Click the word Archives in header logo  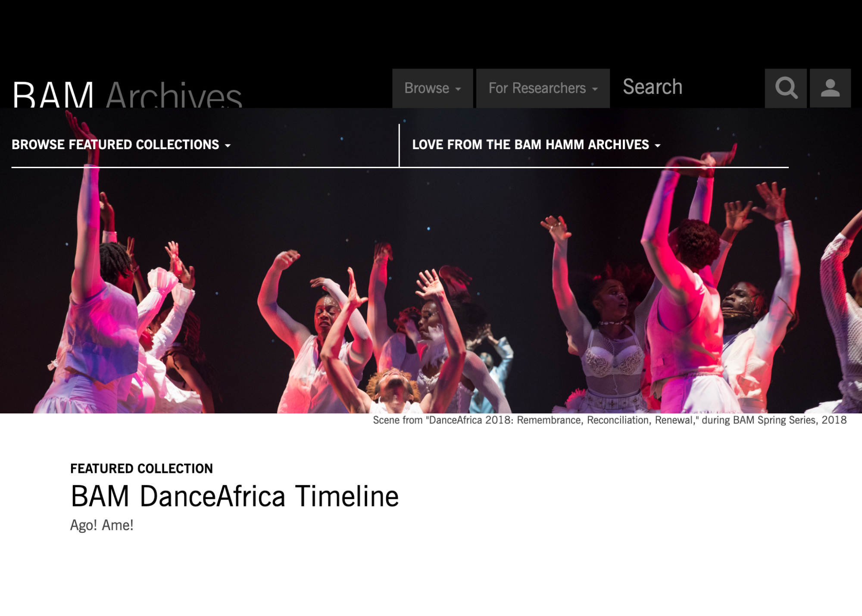coord(174,94)
